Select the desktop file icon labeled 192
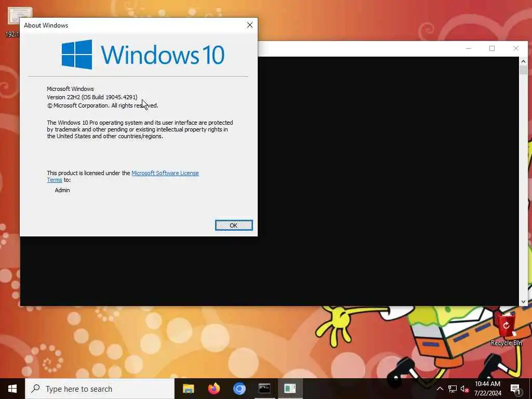Screen dimensions: 532x399 pyautogui.click(x=17, y=22)
